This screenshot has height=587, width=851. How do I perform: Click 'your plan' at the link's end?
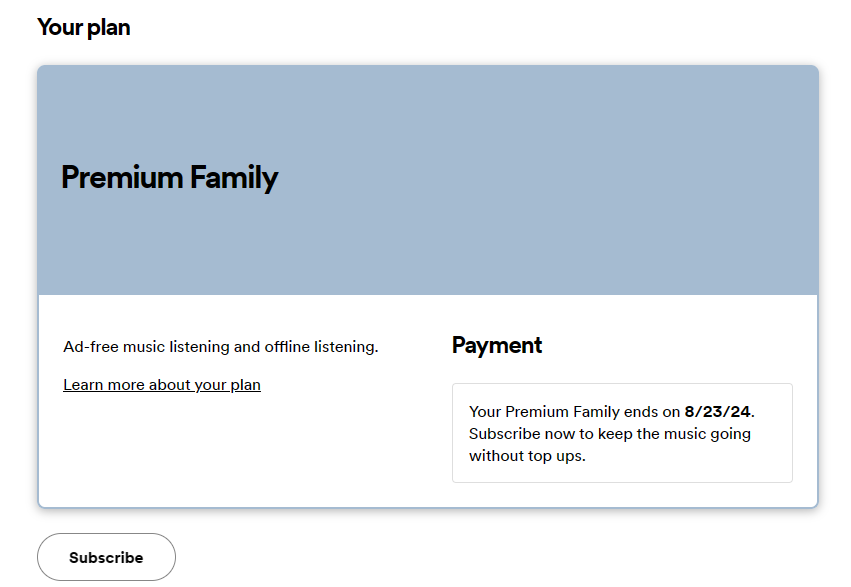229,385
